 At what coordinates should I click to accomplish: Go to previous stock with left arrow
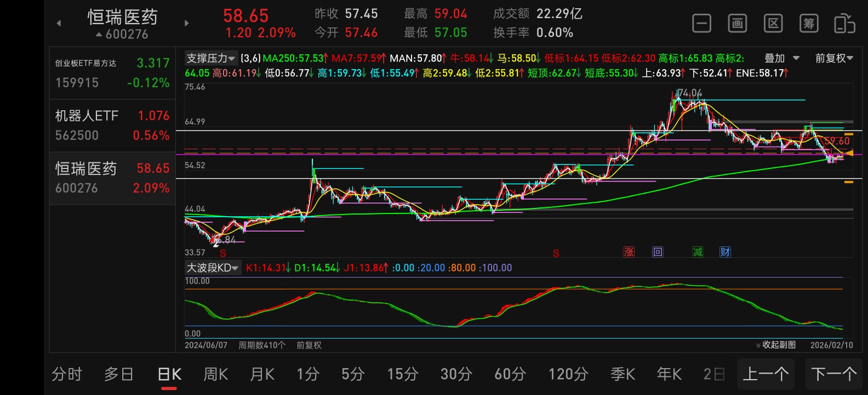coord(59,23)
